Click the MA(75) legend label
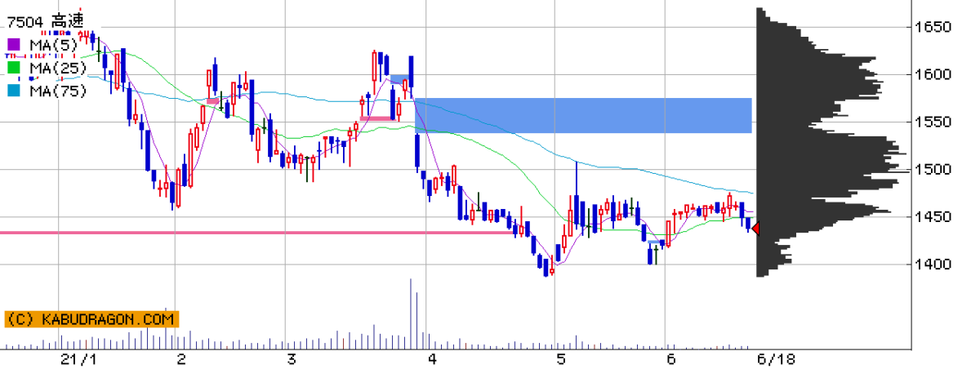The height and width of the screenshot is (369, 980). point(56,90)
